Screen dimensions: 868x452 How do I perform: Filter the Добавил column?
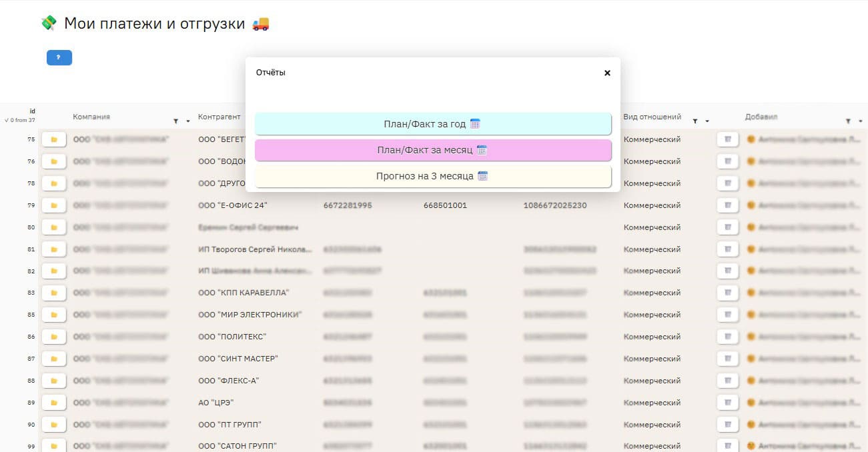[848, 121]
